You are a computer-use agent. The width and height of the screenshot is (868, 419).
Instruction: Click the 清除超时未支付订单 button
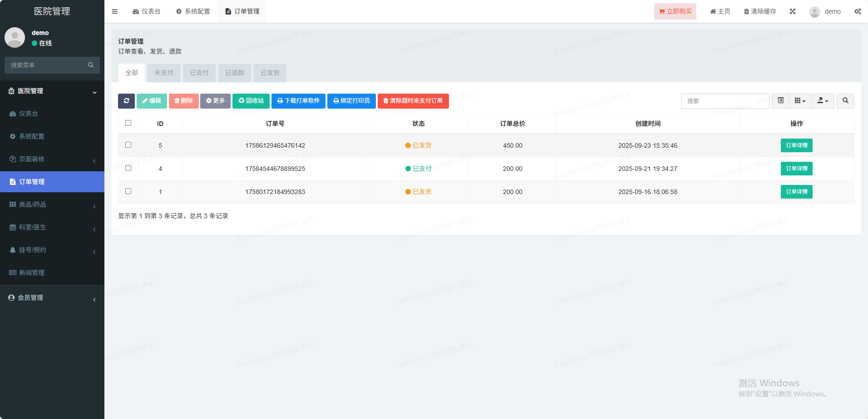(x=413, y=101)
